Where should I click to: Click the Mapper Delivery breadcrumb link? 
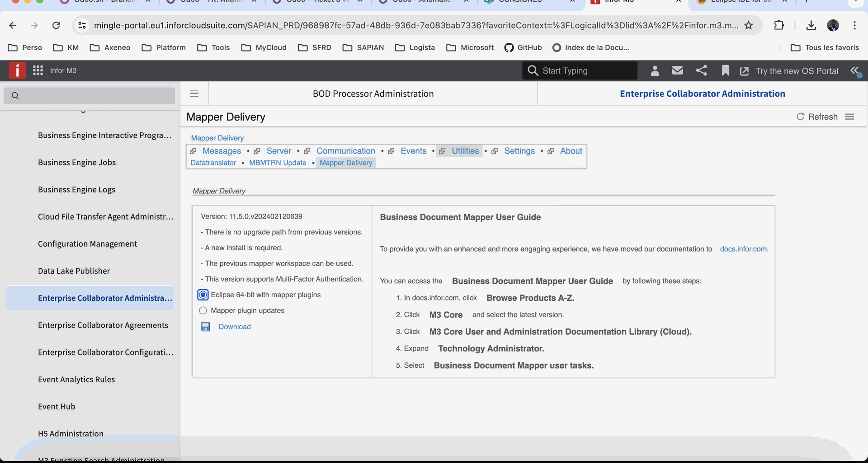[217, 138]
